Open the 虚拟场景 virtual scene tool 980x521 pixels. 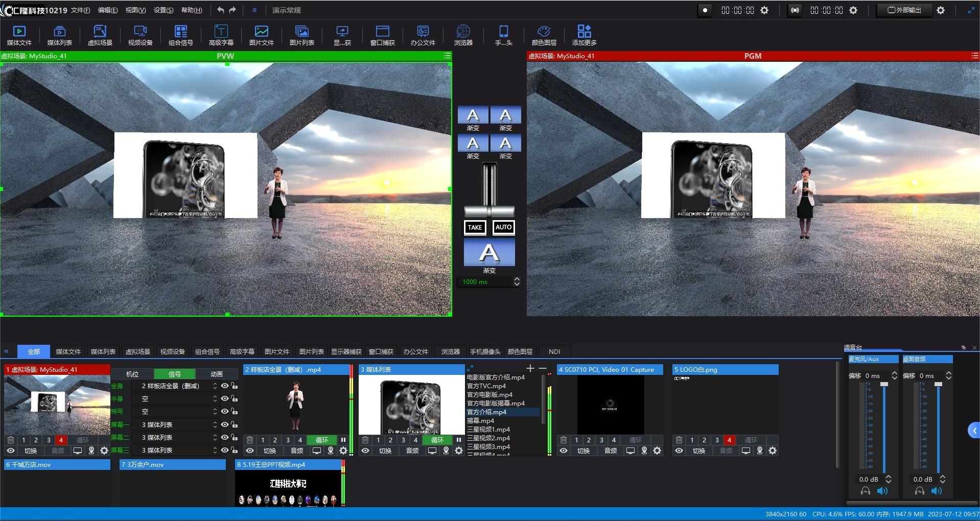pyautogui.click(x=100, y=35)
